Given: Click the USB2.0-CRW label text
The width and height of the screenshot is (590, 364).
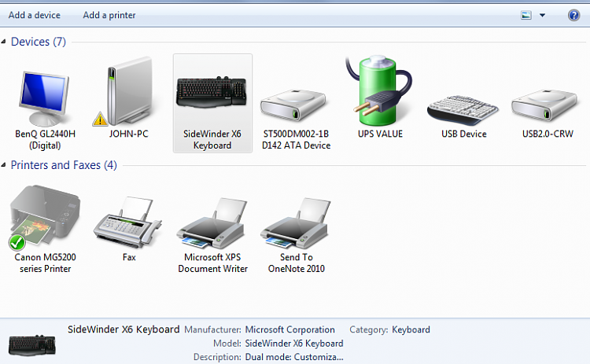Looking at the screenshot, I should [548, 134].
